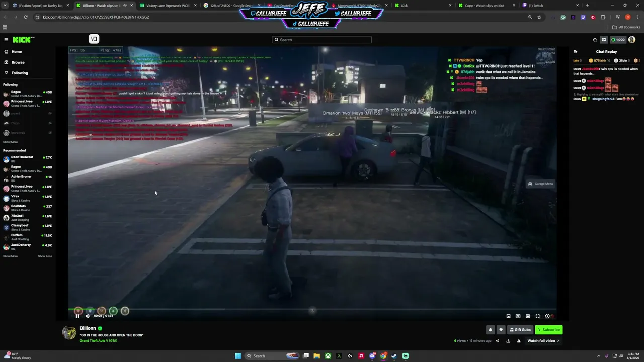The image size is (644, 362).
Task: Open Billionn's channel avatar
Action: (x=69, y=333)
